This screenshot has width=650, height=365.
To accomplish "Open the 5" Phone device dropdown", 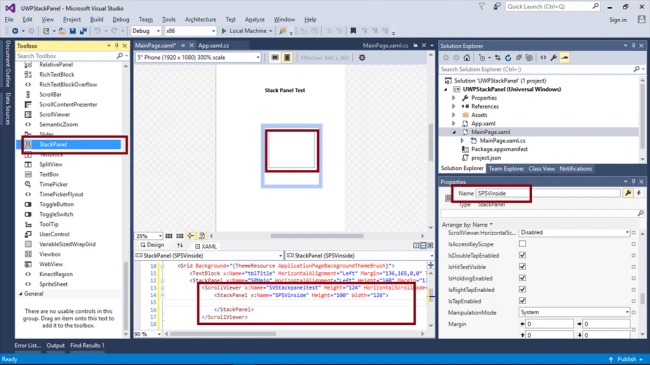I will (x=199, y=58).
